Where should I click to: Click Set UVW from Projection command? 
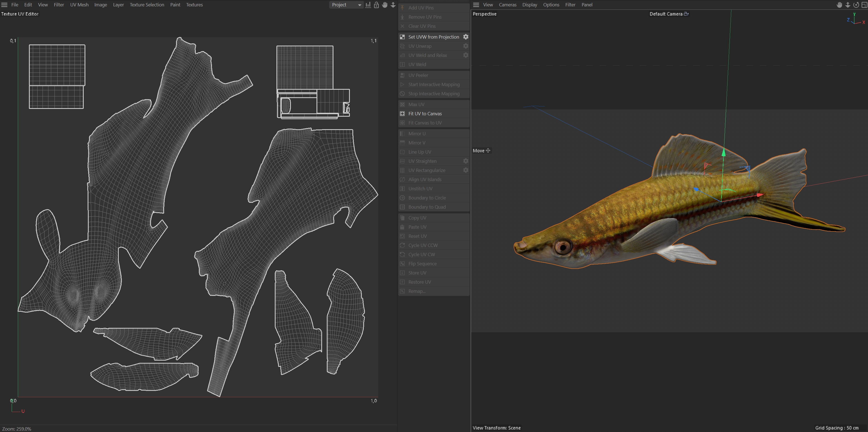click(x=433, y=37)
